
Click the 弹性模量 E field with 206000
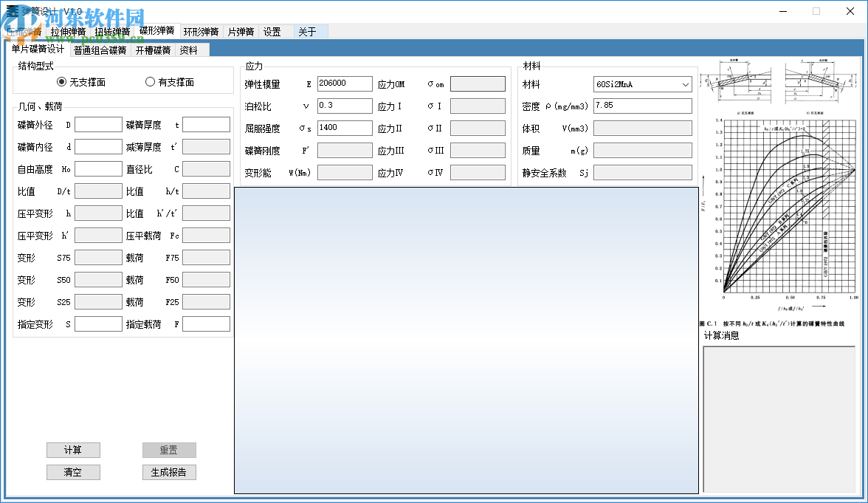tap(344, 83)
